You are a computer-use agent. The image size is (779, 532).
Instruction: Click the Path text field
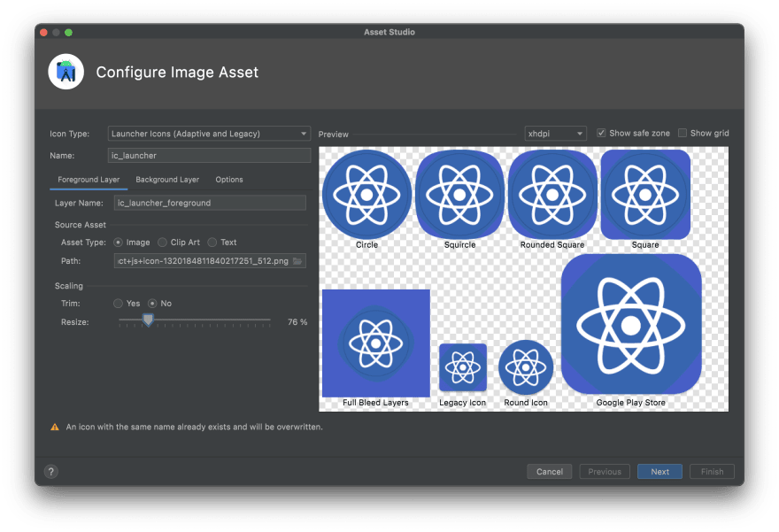coord(210,261)
